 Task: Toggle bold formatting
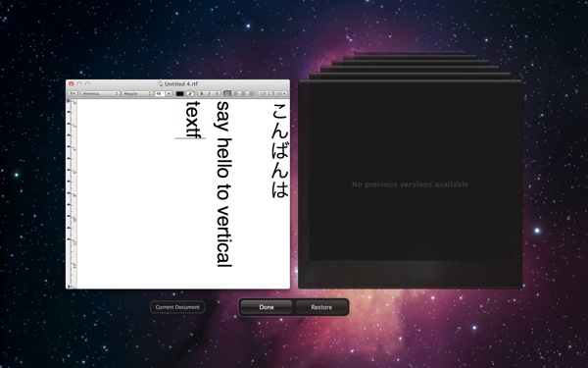tap(202, 93)
